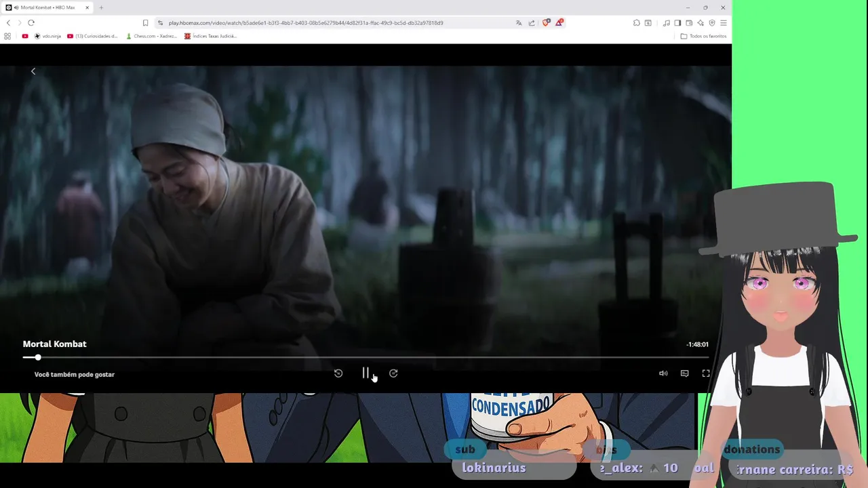Open the browser hamburger menu
The image size is (868, 488).
pyautogui.click(x=724, y=22)
